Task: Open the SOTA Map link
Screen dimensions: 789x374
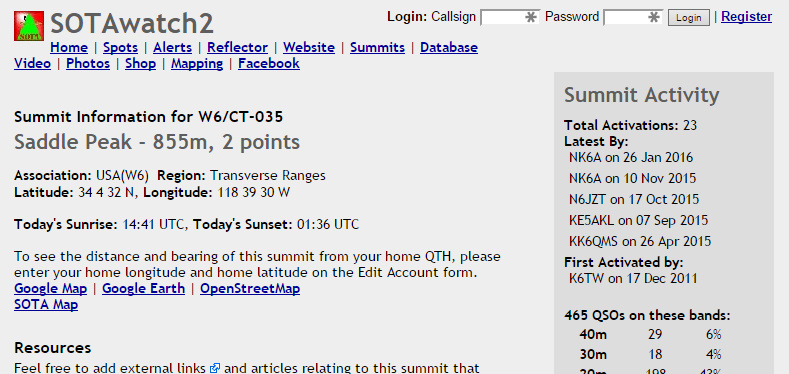Action: 46,305
